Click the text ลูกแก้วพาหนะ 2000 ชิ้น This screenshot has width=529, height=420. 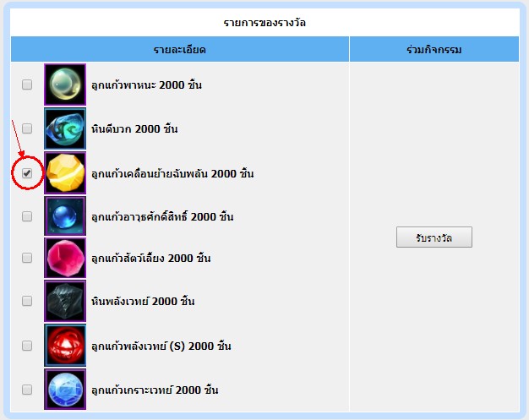146,85
